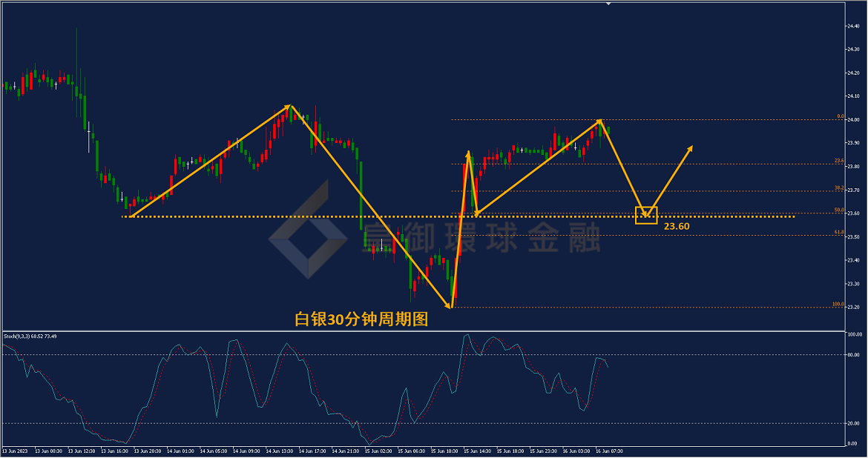Click the stochastic 20.00 scale label

(x=853, y=424)
